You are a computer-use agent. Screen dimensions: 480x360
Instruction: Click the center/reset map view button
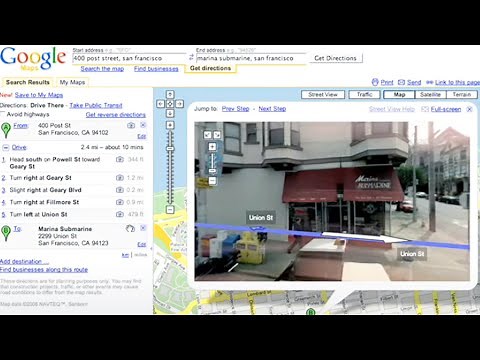170,104
